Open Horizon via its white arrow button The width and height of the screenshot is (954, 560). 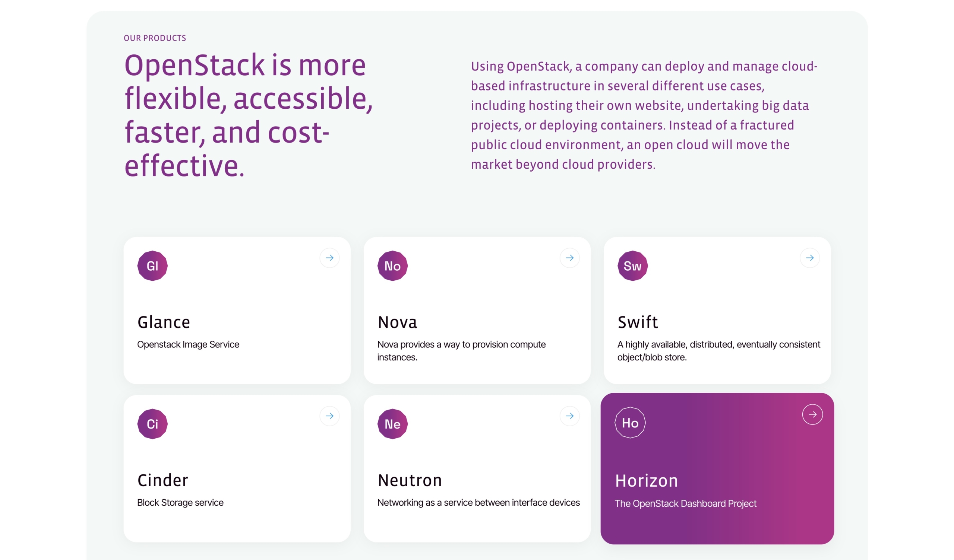pos(812,414)
